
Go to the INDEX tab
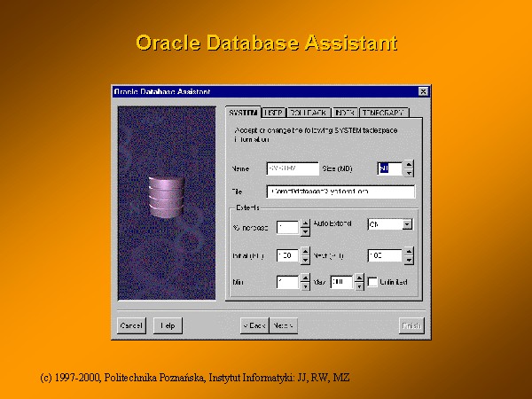coord(345,113)
